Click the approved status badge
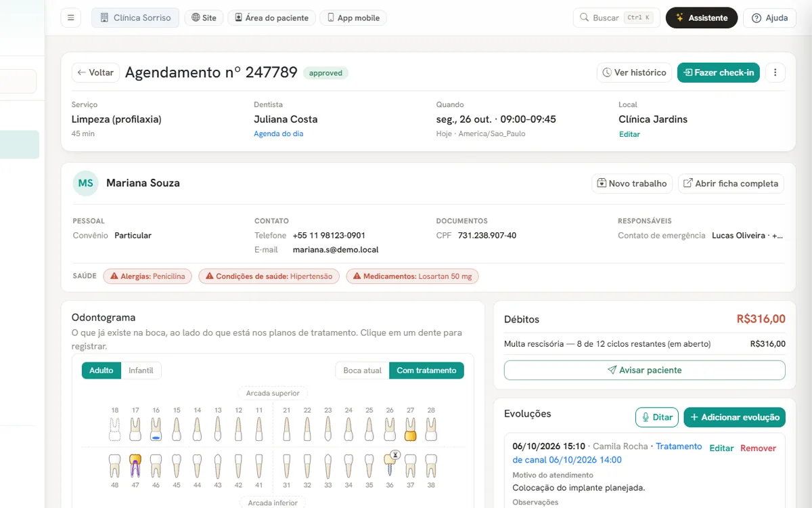Image resolution: width=812 pixels, height=508 pixels. point(325,73)
